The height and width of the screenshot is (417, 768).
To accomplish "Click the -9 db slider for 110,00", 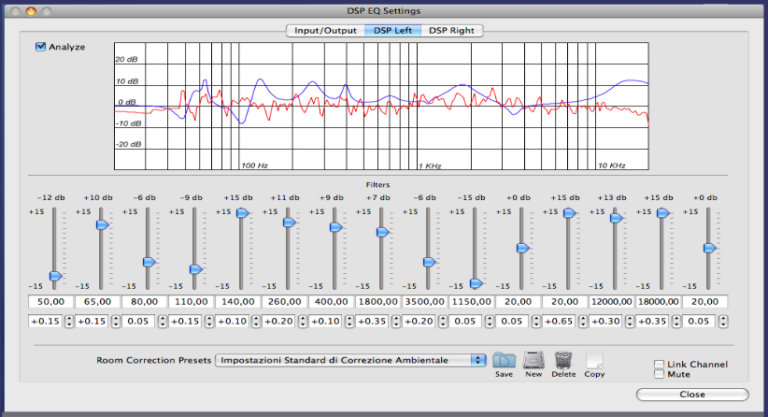I will coord(195,269).
